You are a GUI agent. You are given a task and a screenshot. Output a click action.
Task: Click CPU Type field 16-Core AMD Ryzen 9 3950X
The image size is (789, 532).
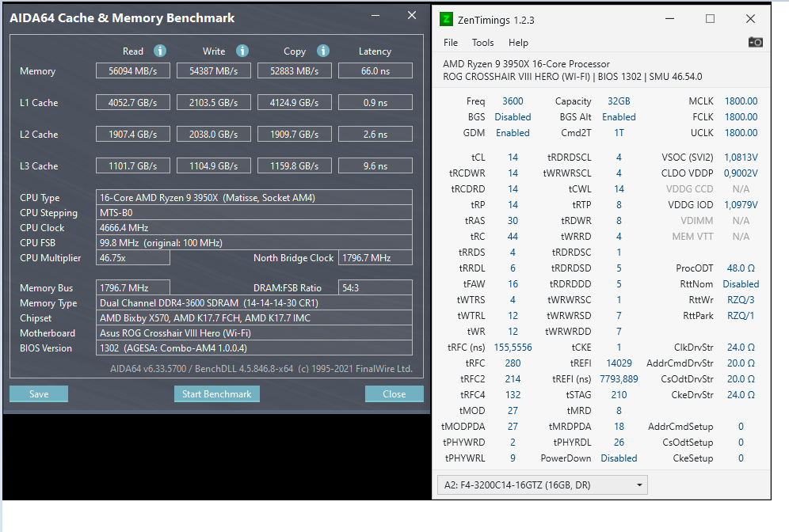[254, 198]
